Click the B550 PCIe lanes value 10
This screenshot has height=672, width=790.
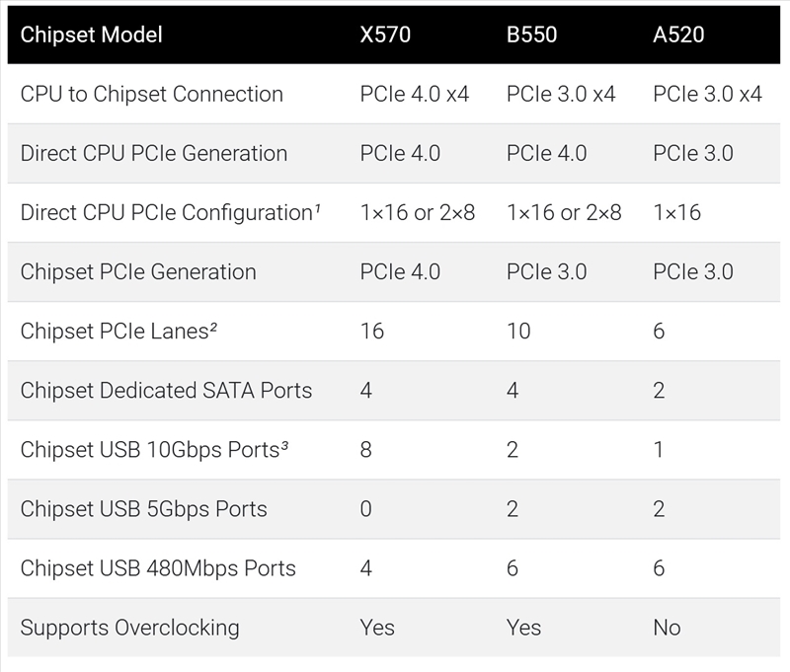click(518, 331)
